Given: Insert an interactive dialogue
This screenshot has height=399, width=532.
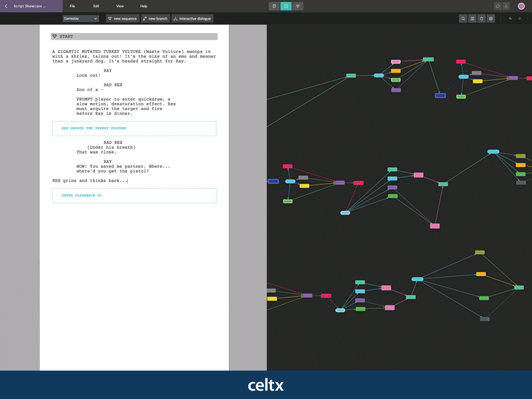Looking at the screenshot, I should point(192,19).
